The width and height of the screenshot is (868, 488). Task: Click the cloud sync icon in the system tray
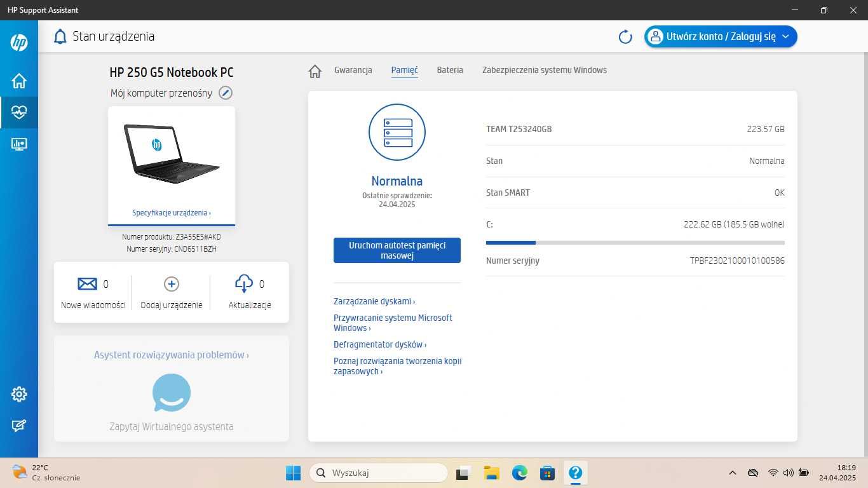753,473
